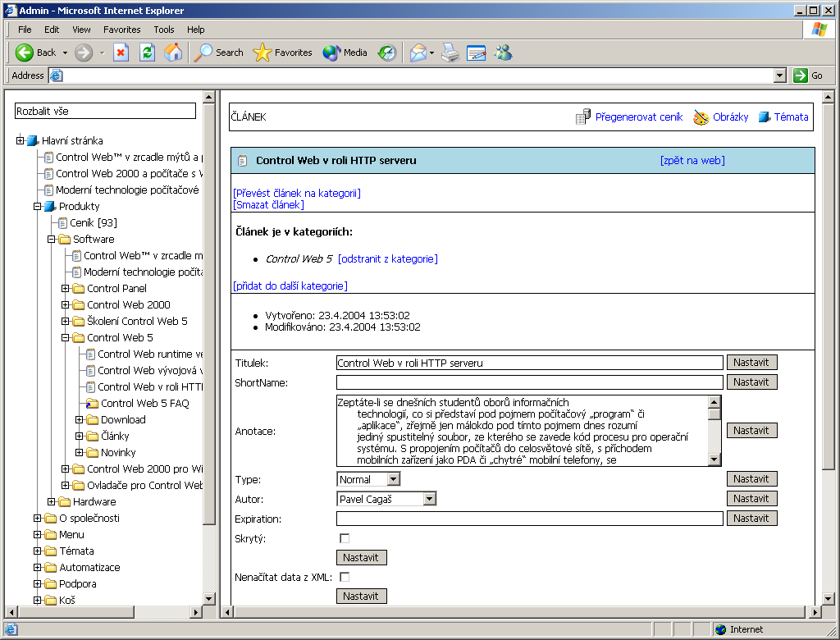Enable the Nenačítat data z XML checkbox
This screenshot has width=840, height=640.
click(345, 577)
